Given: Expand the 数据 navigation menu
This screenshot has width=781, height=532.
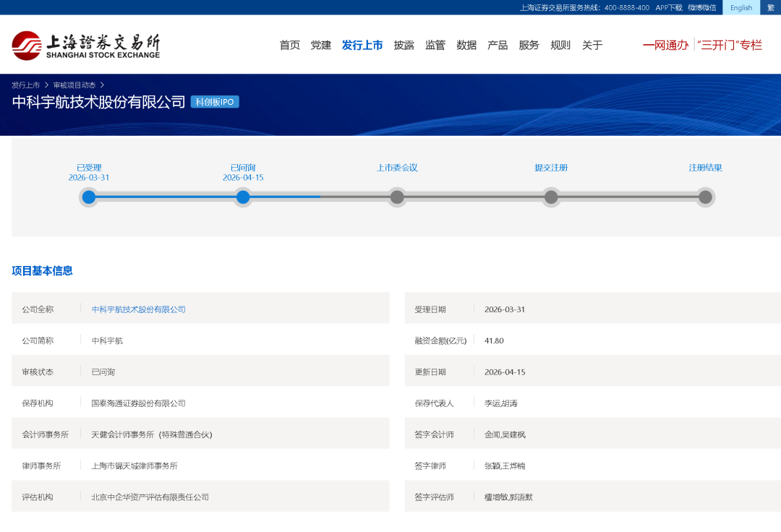Looking at the screenshot, I should coord(466,45).
